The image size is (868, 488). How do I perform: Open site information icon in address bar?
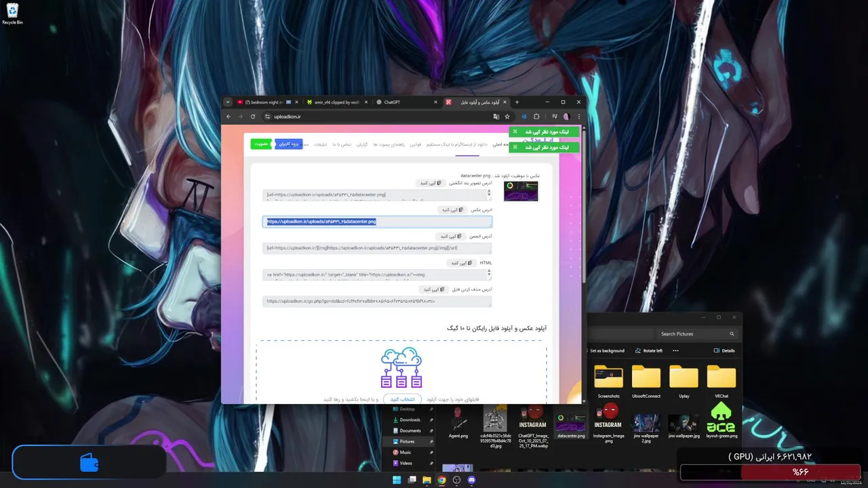[x=268, y=117]
